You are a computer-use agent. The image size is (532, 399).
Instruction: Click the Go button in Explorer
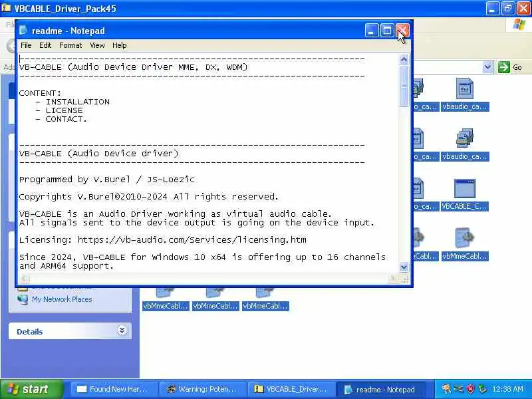pyautogui.click(x=510, y=67)
